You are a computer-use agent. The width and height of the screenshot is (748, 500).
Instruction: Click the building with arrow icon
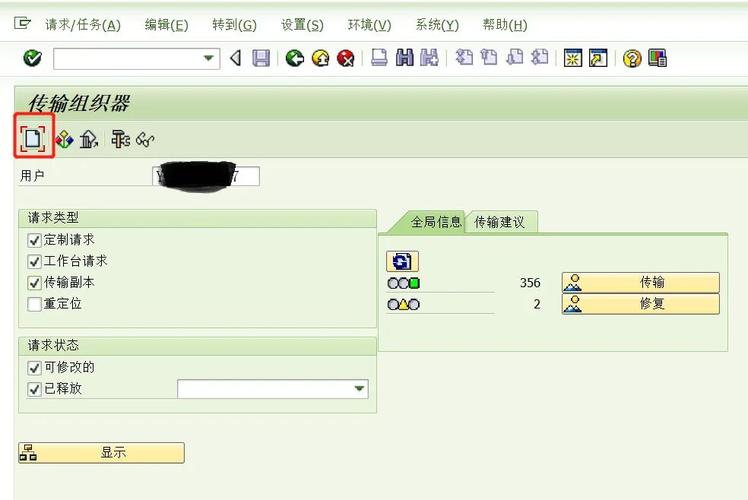click(89, 139)
